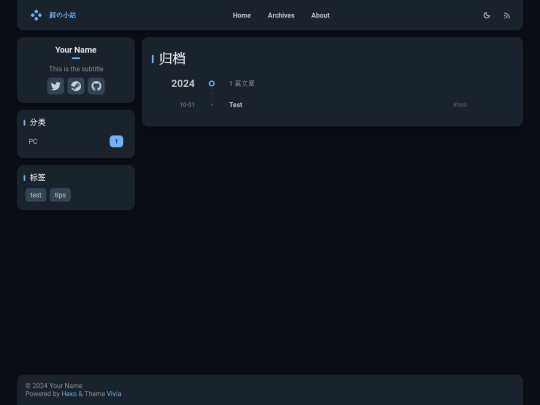Screen dimensions: 540x405
Task: Open the About menu item
Action: 320,15
